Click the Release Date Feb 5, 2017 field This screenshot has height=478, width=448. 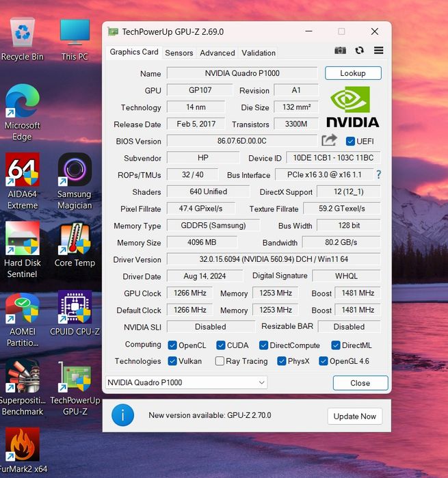pyautogui.click(x=196, y=124)
